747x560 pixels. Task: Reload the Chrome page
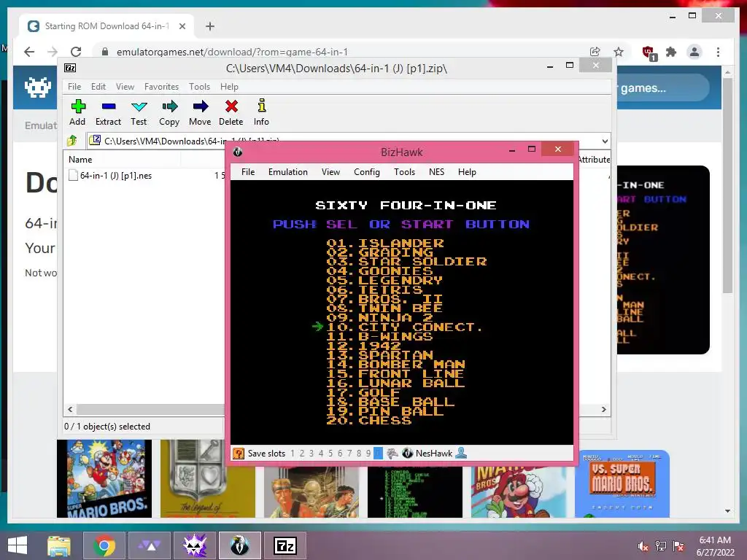click(76, 52)
